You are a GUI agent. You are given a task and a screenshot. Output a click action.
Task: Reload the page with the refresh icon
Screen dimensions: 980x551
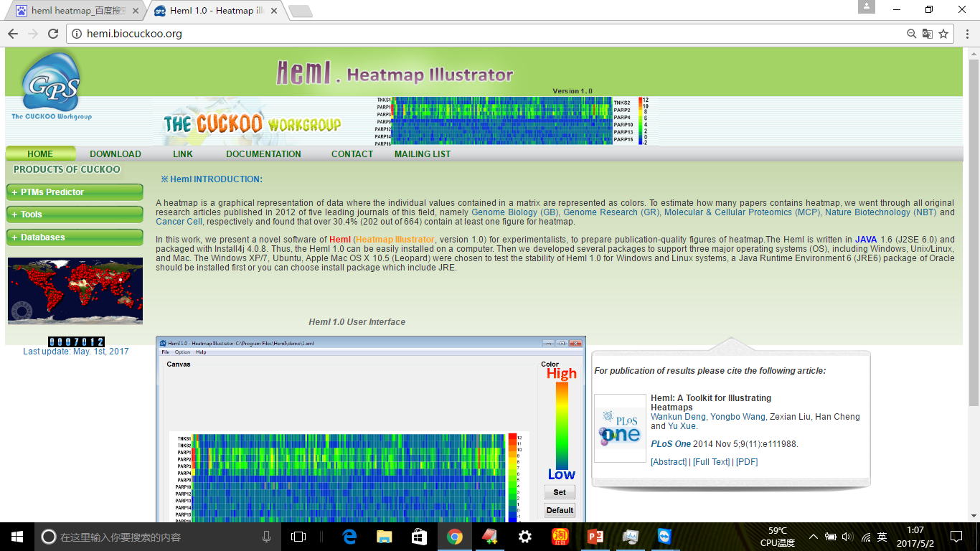tap(53, 34)
